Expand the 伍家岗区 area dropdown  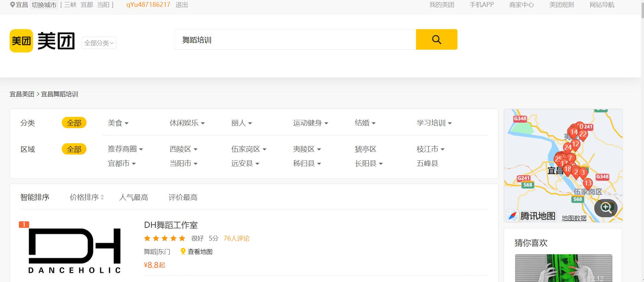click(249, 149)
